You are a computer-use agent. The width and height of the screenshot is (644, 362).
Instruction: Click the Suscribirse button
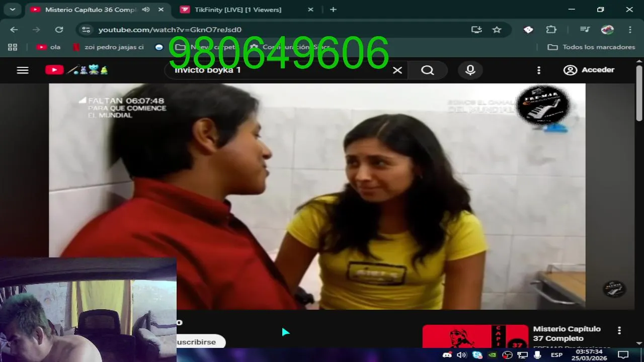tap(200, 342)
